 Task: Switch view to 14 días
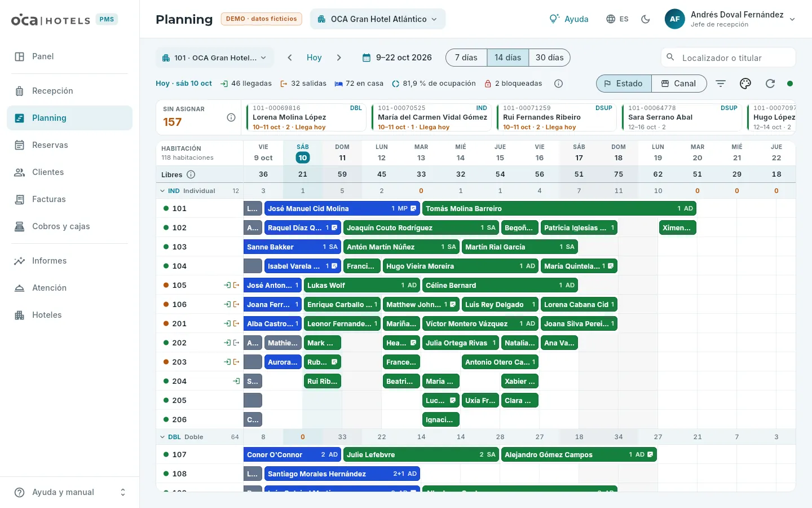(x=508, y=58)
